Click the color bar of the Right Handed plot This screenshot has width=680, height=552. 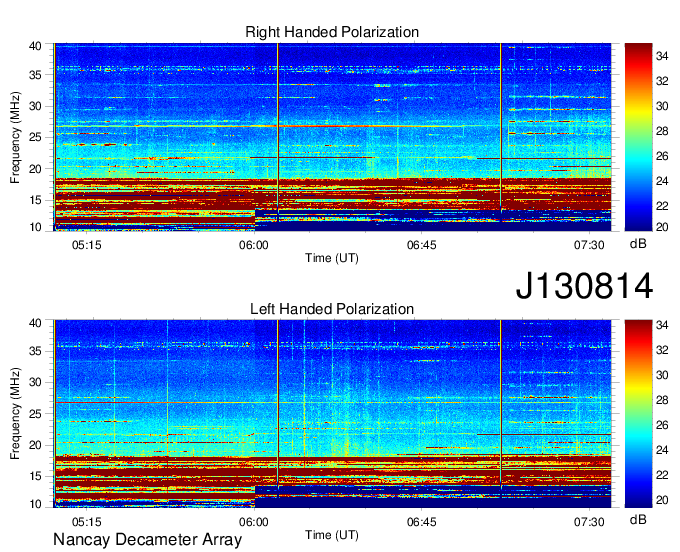(638, 137)
